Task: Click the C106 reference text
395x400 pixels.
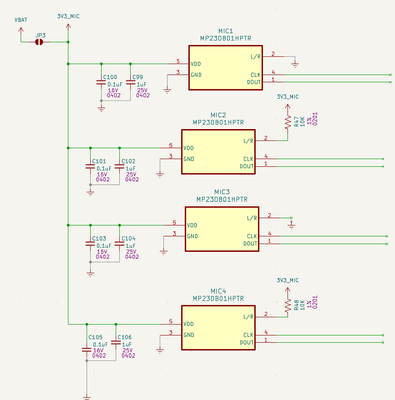Action: coord(124,337)
